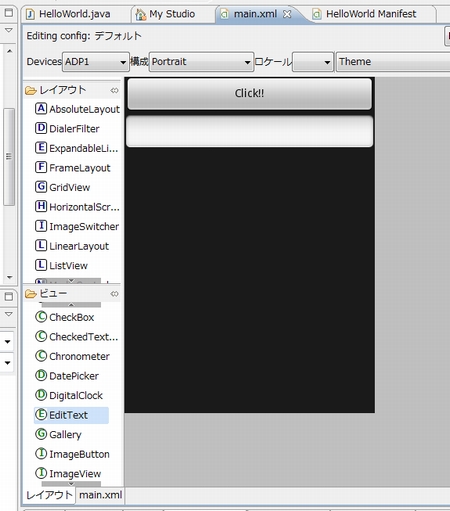Click the HelloWorld Manifest tab icon

[317, 14]
